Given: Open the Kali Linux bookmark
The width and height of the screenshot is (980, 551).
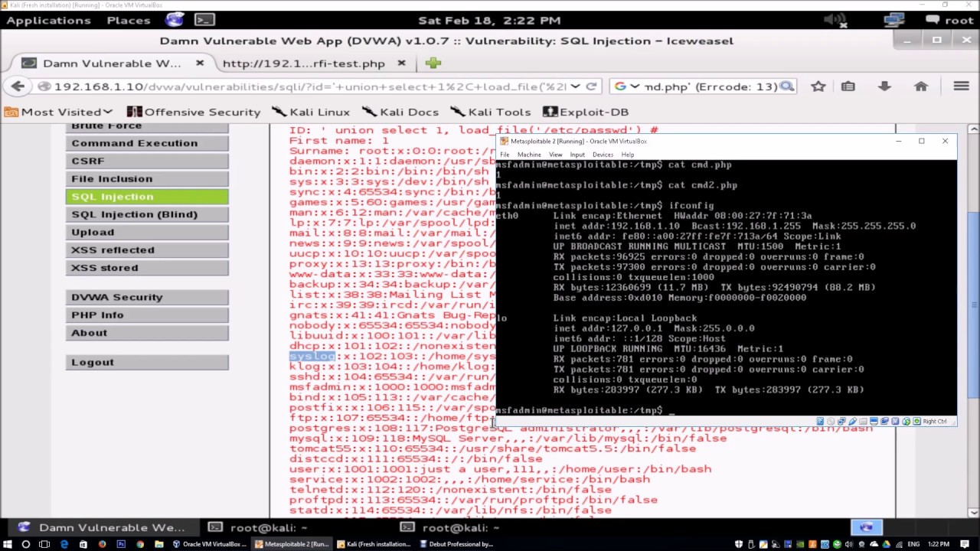Looking at the screenshot, I should coord(311,112).
